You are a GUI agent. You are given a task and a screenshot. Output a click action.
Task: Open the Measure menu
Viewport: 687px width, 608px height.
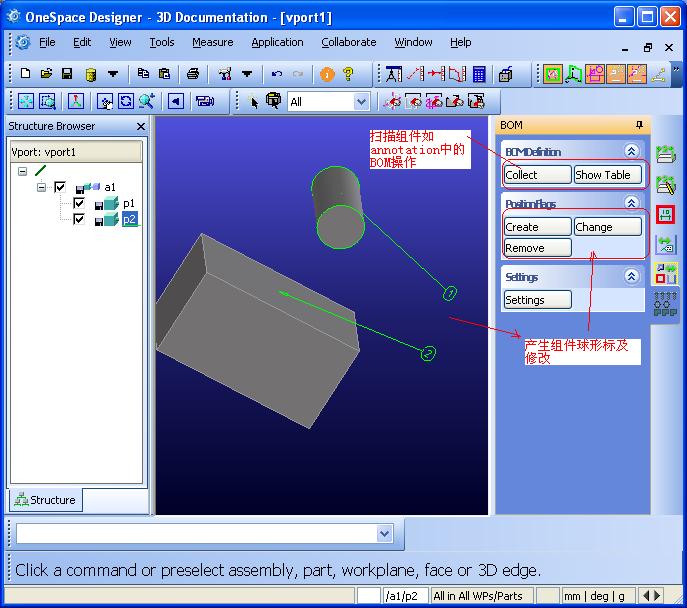click(212, 42)
